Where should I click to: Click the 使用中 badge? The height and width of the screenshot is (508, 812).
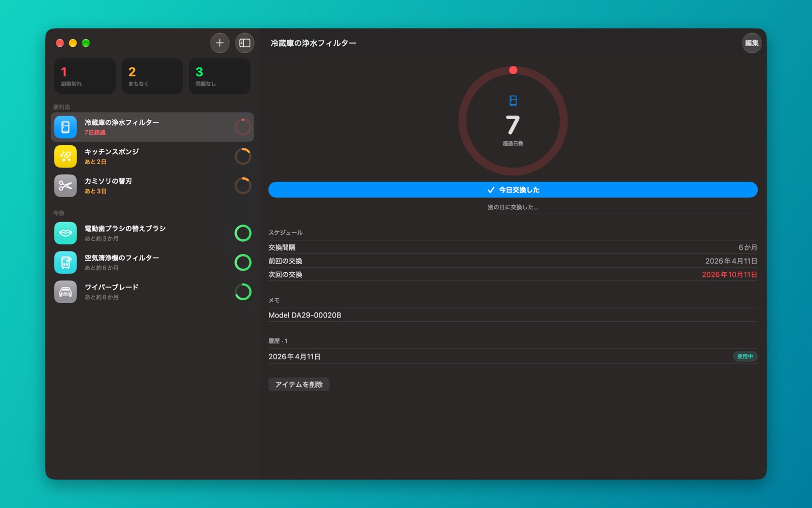pyautogui.click(x=745, y=357)
